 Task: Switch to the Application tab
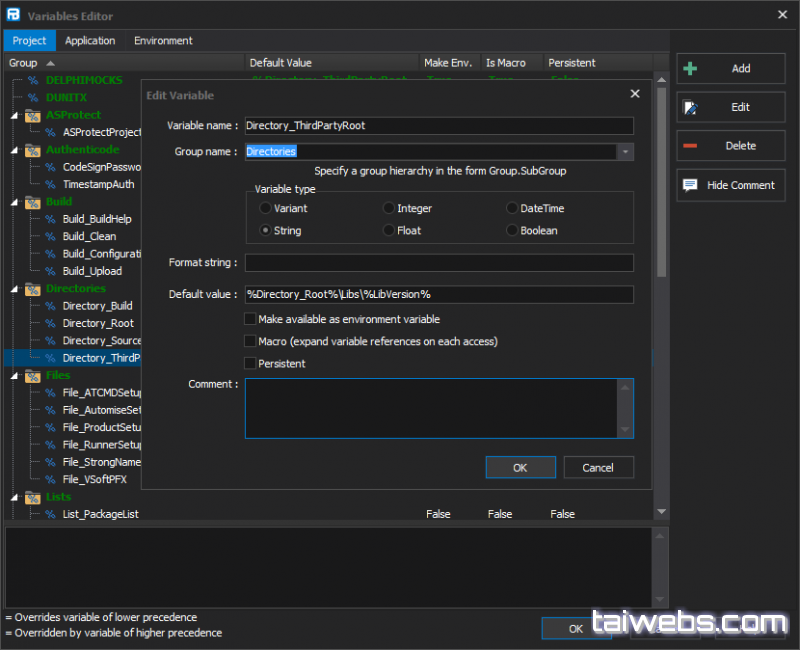[x=90, y=41]
